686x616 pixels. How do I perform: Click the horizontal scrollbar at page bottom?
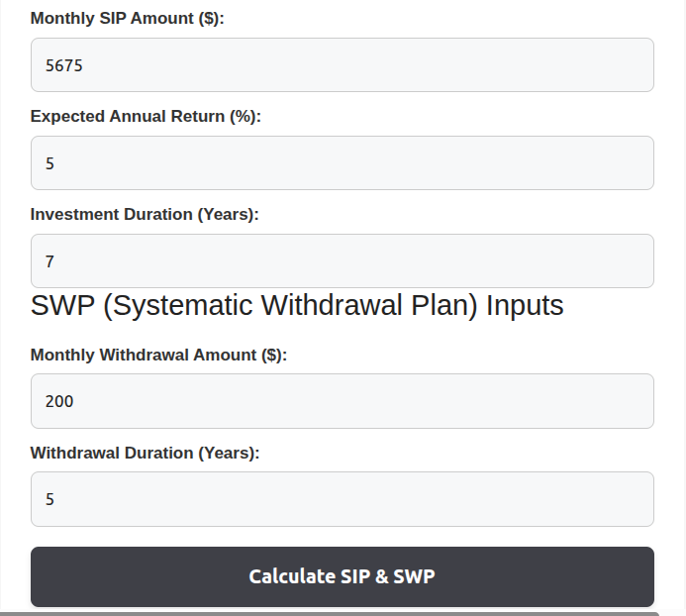pos(327,613)
